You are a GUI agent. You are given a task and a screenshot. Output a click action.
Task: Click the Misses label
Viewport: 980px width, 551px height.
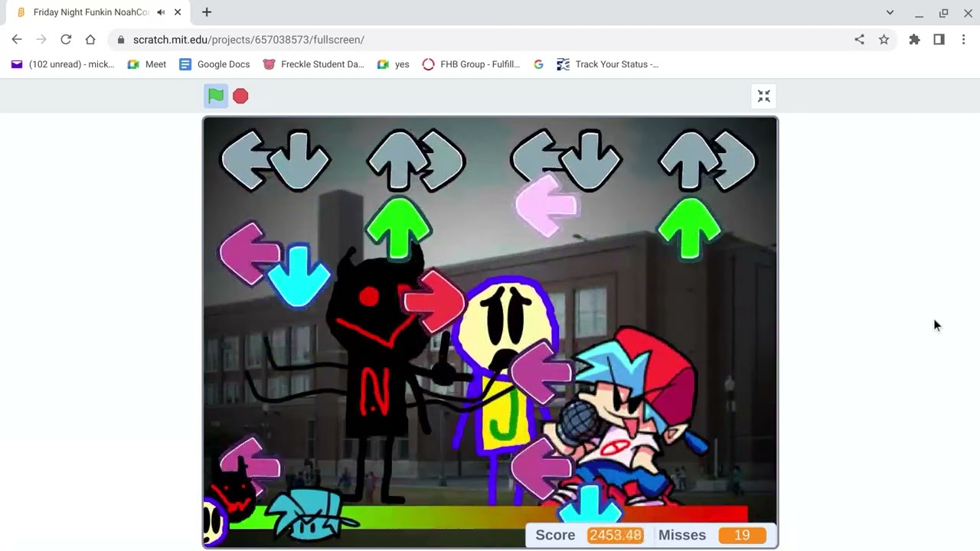pos(682,535)
